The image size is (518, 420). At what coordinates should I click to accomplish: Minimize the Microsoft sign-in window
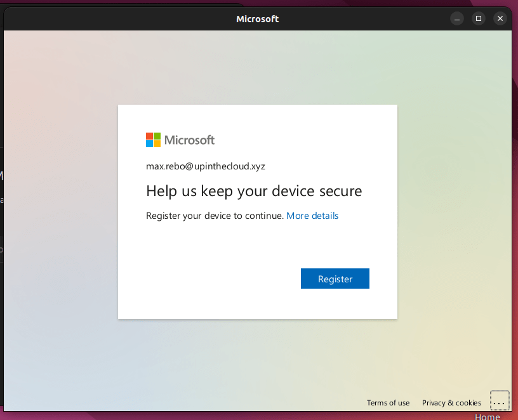click(457, 19)
